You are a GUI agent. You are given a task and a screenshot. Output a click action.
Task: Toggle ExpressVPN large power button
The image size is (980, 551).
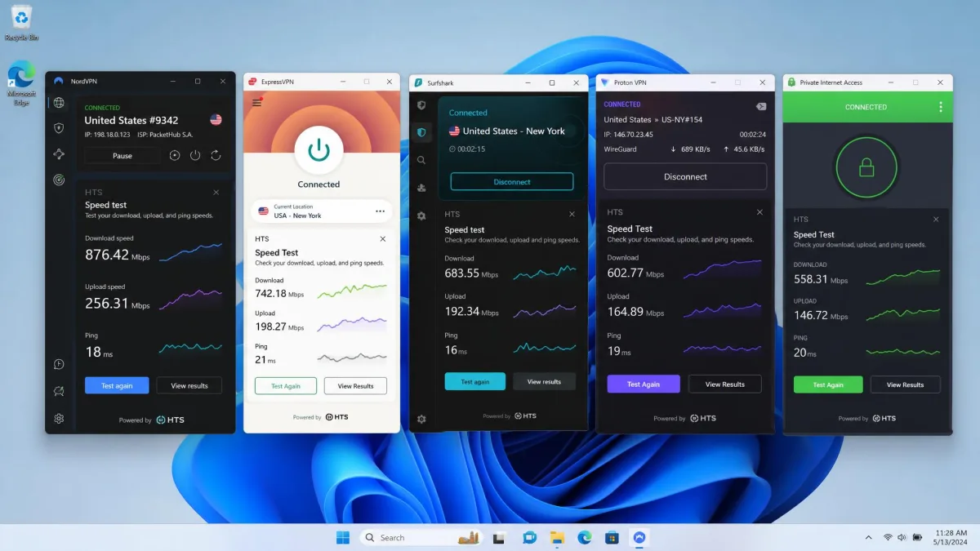[318, 149]
